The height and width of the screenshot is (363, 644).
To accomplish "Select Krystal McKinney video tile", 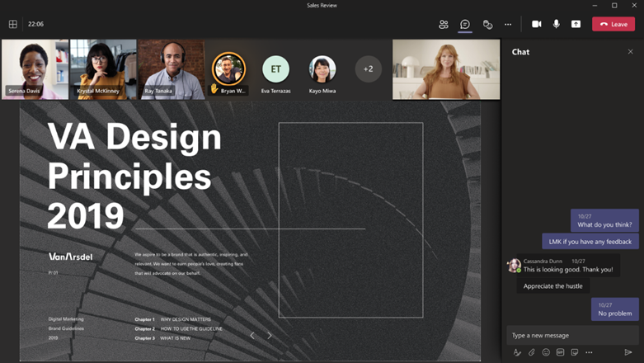I will coord(103,69).
